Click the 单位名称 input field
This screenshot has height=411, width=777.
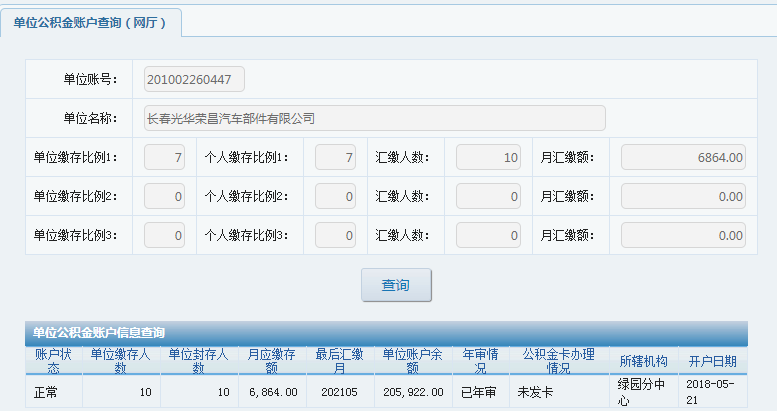375,118
